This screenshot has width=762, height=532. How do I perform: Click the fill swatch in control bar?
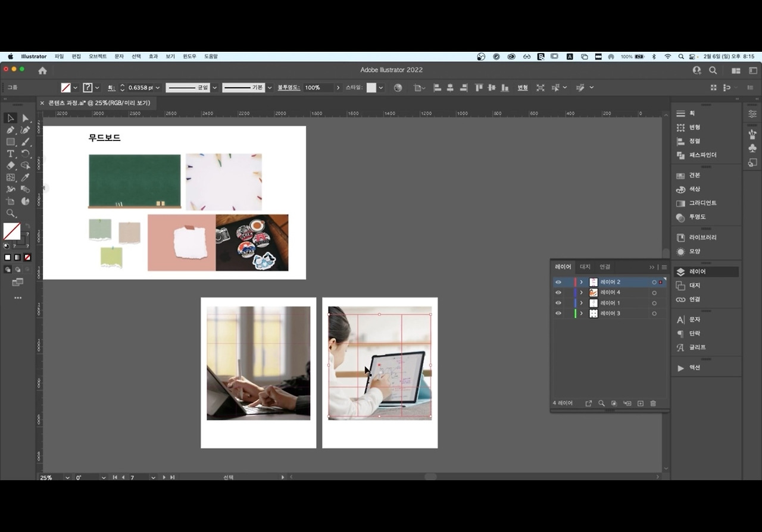65,87
